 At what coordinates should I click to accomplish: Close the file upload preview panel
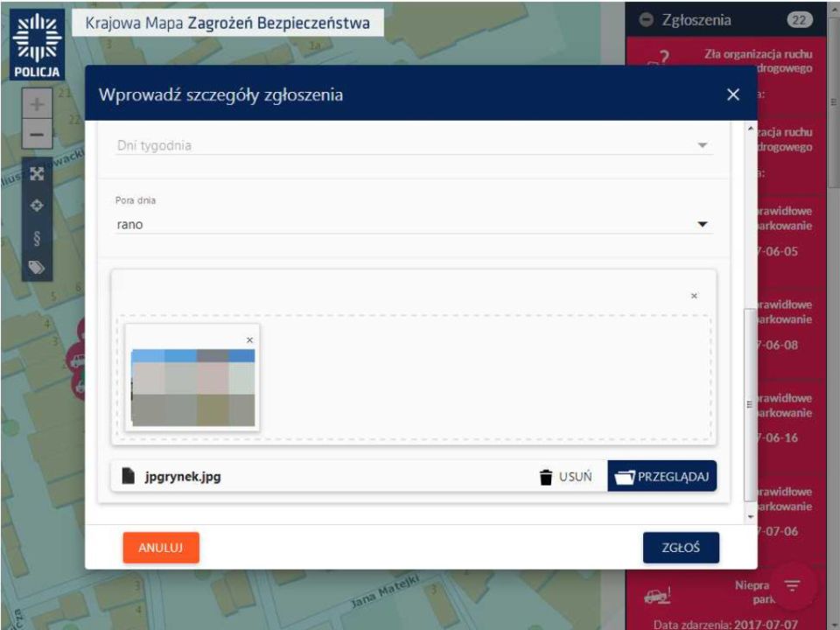click(x=694, y=297)
